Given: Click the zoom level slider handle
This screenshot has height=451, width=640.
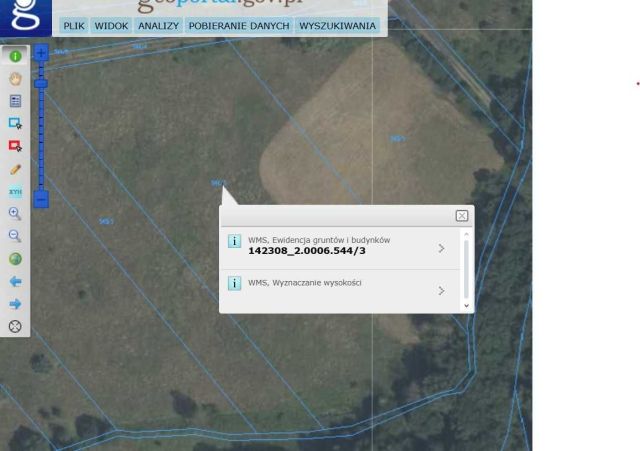Looking at the screenshot, I should pyautogui.click(x=41, y=84).
